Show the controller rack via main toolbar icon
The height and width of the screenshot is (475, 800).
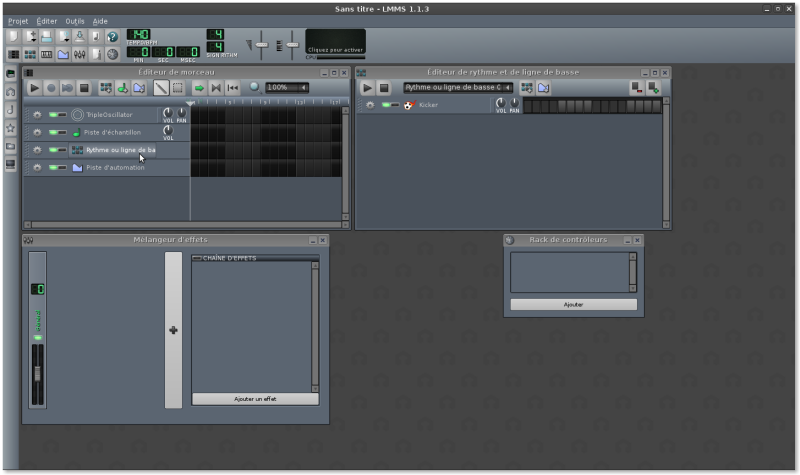[x=112, y=54]
